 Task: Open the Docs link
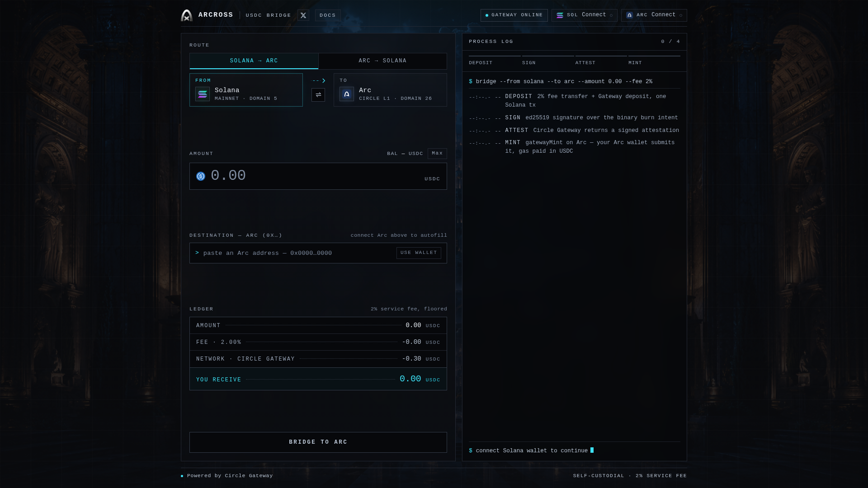click(x=328, y=15)
